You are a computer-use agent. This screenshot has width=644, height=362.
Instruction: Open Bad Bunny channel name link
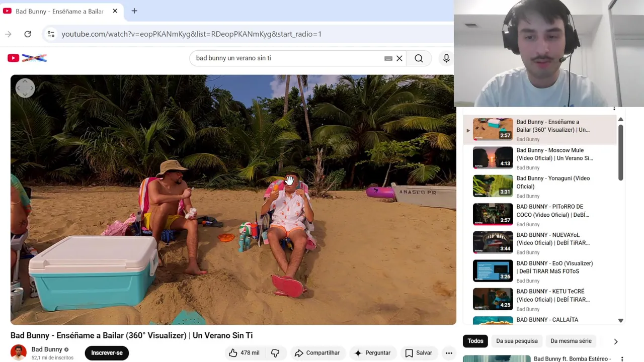click(47, 349)
